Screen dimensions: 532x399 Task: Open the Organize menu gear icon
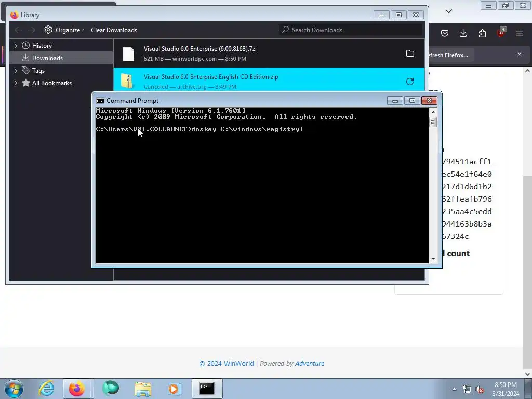48,30
